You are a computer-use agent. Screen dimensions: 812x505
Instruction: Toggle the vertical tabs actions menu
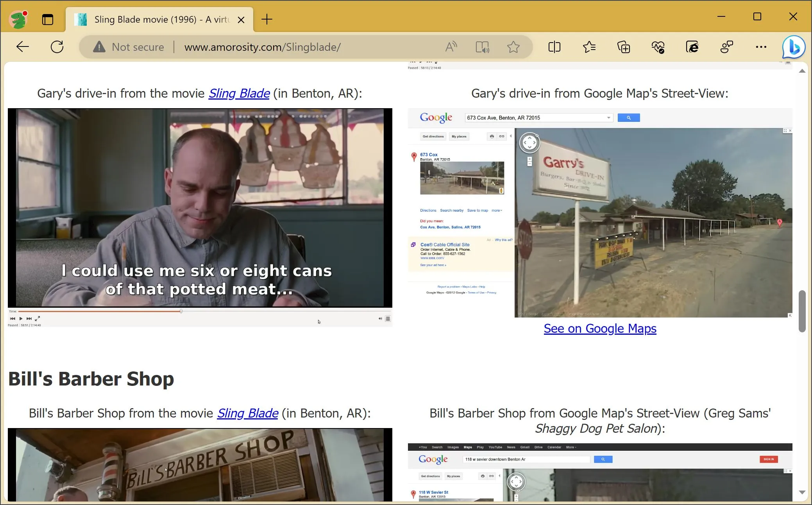click(48, 19)
